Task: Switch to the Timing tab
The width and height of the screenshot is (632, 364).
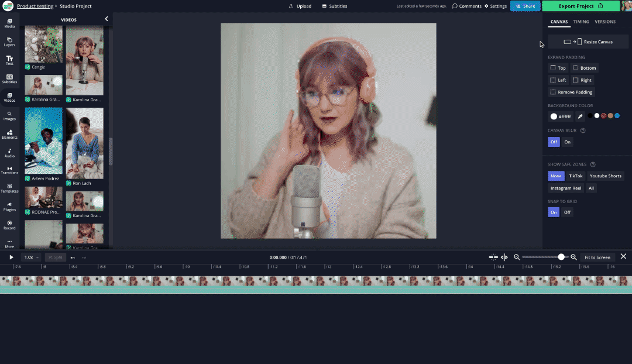Action: tap(581, 22)
